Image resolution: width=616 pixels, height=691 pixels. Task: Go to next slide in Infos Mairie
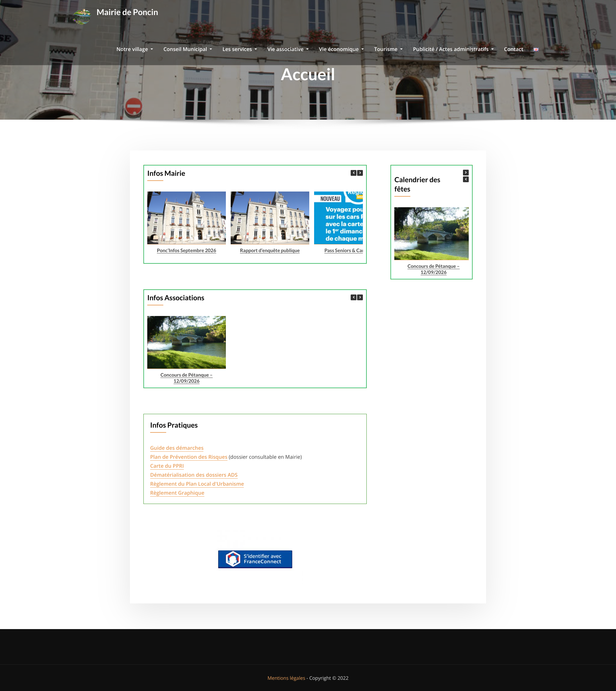360,173
